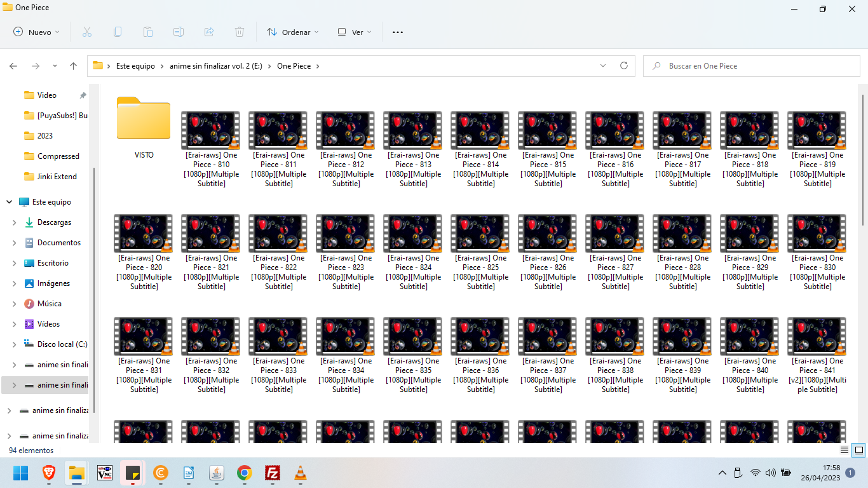Click the Delete trash icon
Screen dimensions: 868x488
click(x=240, y=32)
